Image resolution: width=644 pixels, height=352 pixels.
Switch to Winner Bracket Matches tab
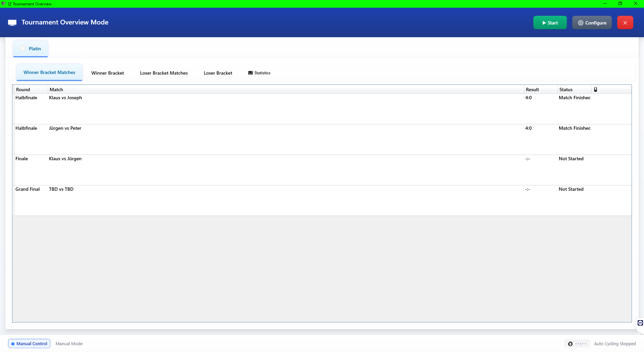(49, 72)
